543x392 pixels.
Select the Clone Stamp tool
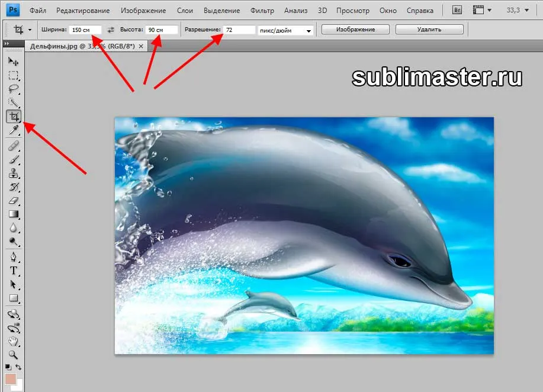pyautogui.click(x=13, y=173)
